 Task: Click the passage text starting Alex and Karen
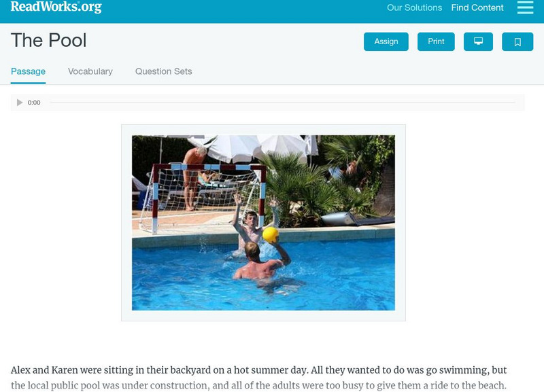tap(259, 378)
